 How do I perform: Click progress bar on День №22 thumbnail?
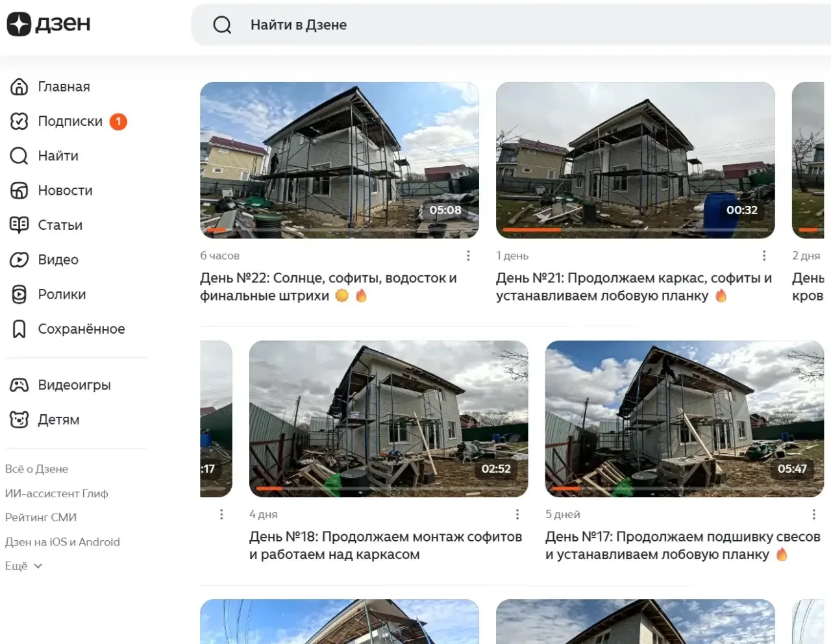(x=340, y=230)
